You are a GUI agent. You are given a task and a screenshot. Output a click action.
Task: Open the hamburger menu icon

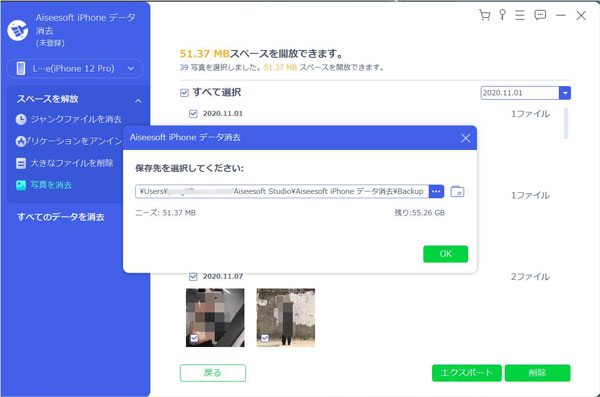[520, 15]
